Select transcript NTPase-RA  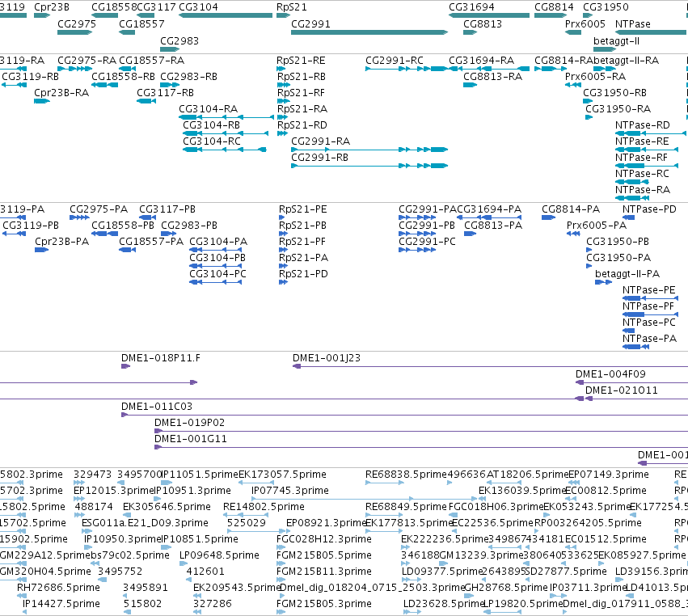click(632, 198)
